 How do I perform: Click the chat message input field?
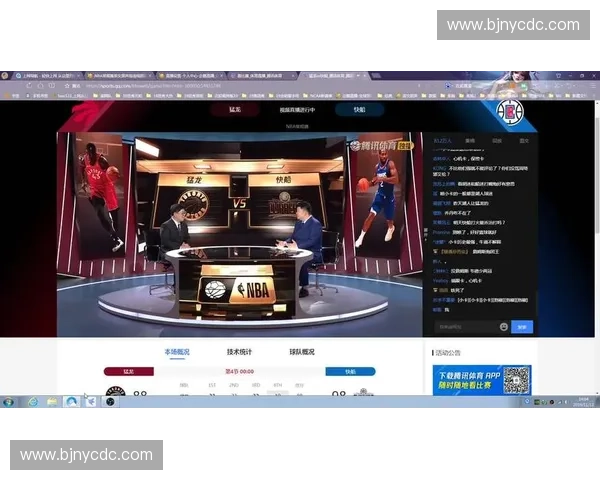[465, 327]
